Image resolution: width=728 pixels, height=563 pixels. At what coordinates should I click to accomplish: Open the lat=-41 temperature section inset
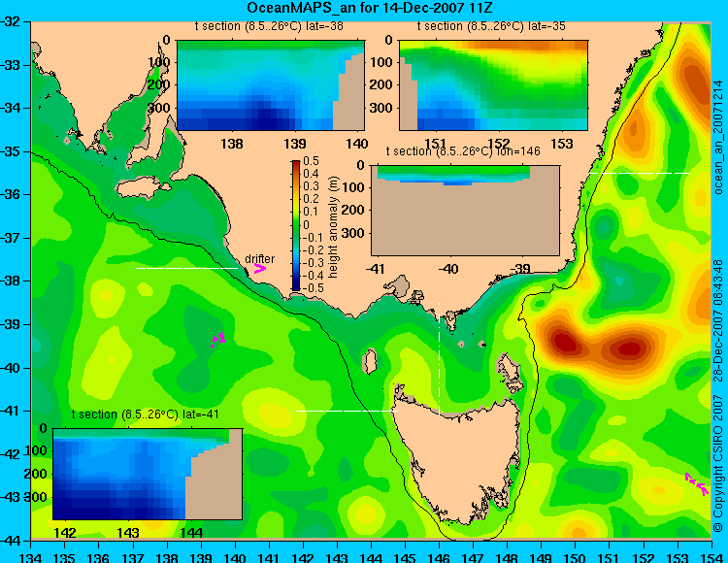(x=148, y=474)
